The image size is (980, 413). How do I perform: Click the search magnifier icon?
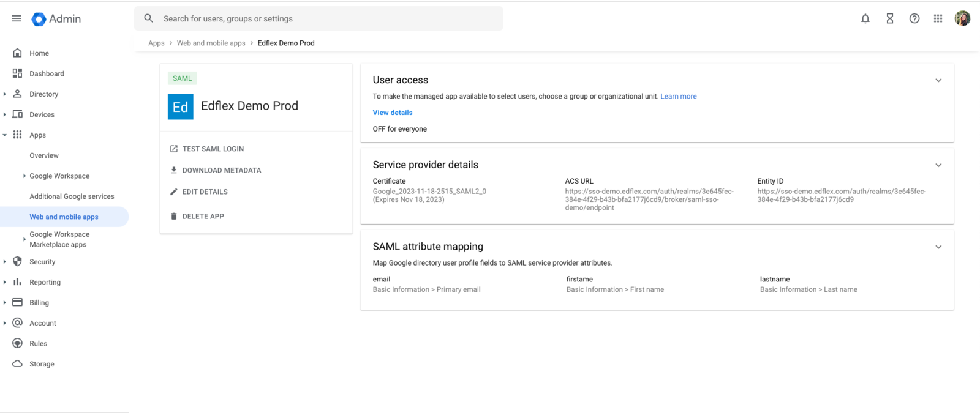(149, 18)
